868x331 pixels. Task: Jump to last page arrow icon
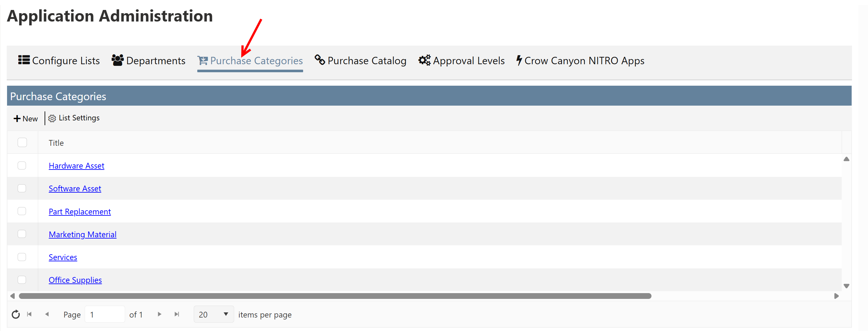point(176,315)
